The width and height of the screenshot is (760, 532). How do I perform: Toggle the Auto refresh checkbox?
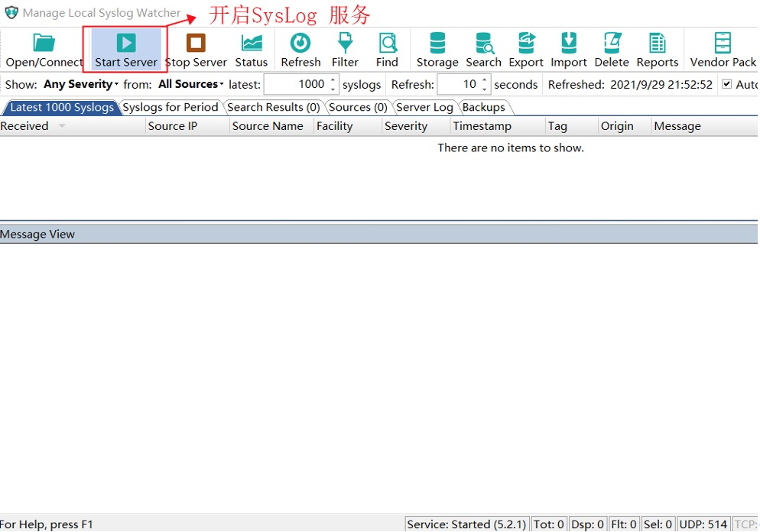(x=726, y=84)
